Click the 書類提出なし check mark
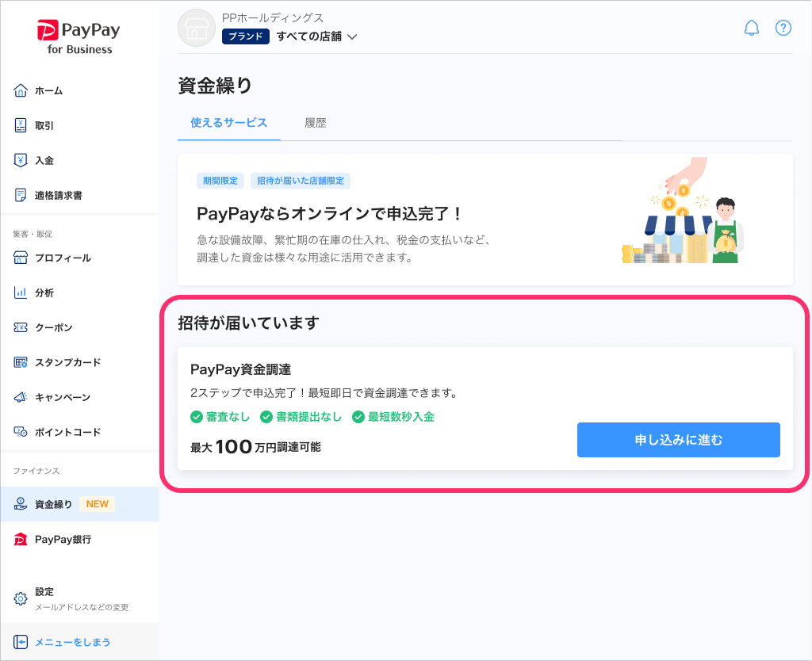The image size is (812, 661). (266, 417)
